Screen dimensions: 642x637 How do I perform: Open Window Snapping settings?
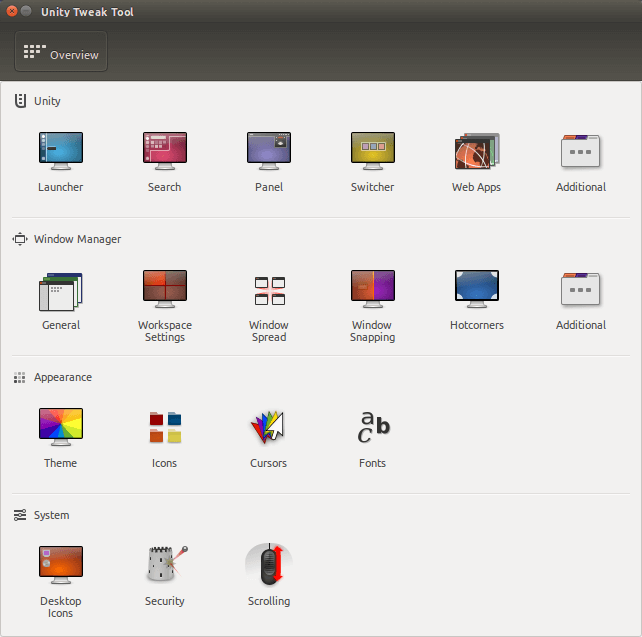click(x=373, y=289)
